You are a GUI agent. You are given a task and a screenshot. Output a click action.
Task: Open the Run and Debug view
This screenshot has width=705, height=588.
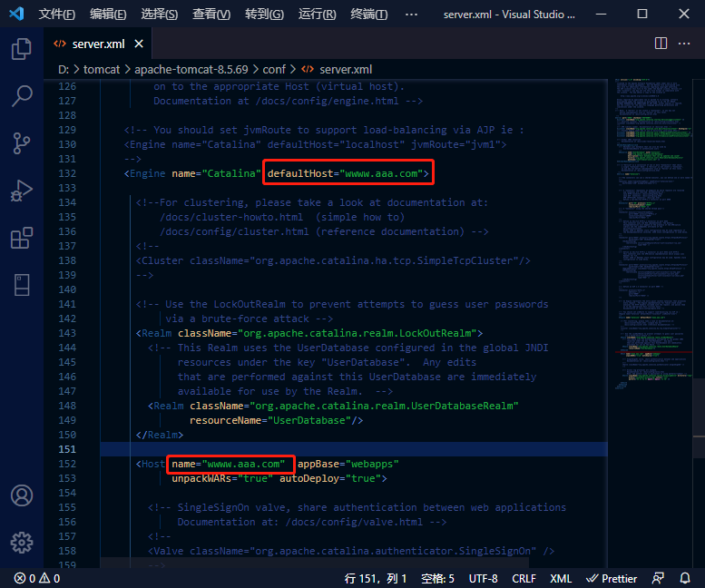click(21, 191)
